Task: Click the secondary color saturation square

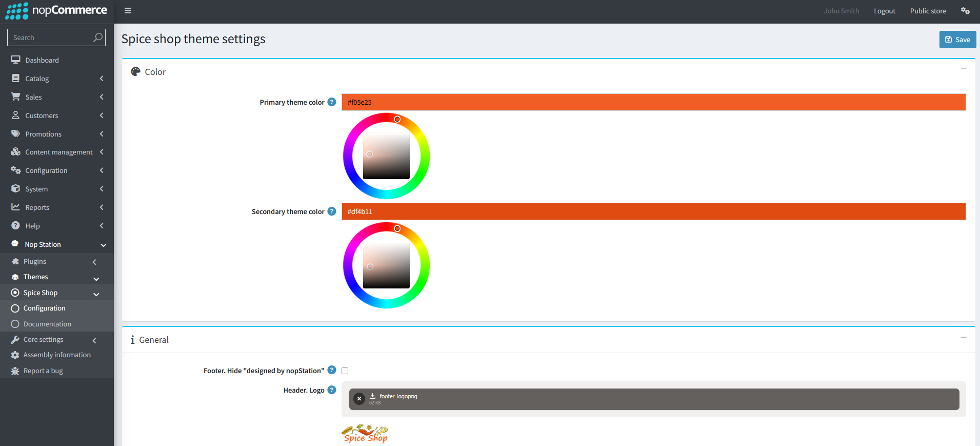Action: pos(386,265)
